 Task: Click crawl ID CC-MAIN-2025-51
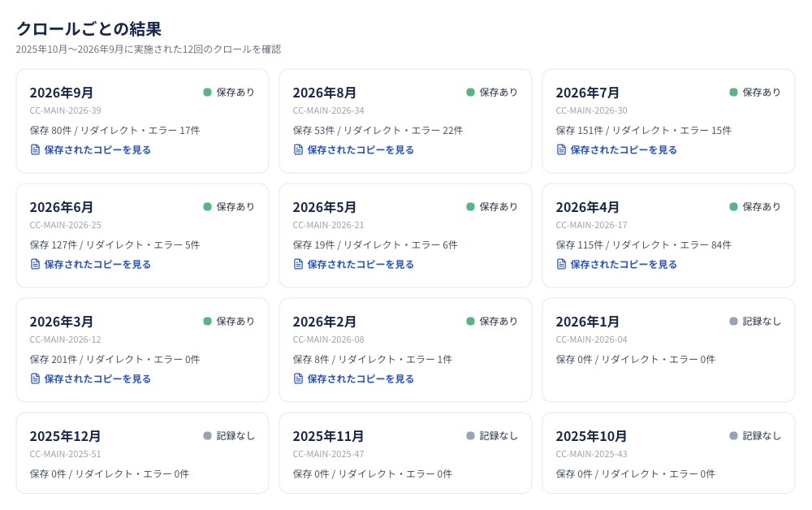[x=65, y=454]
